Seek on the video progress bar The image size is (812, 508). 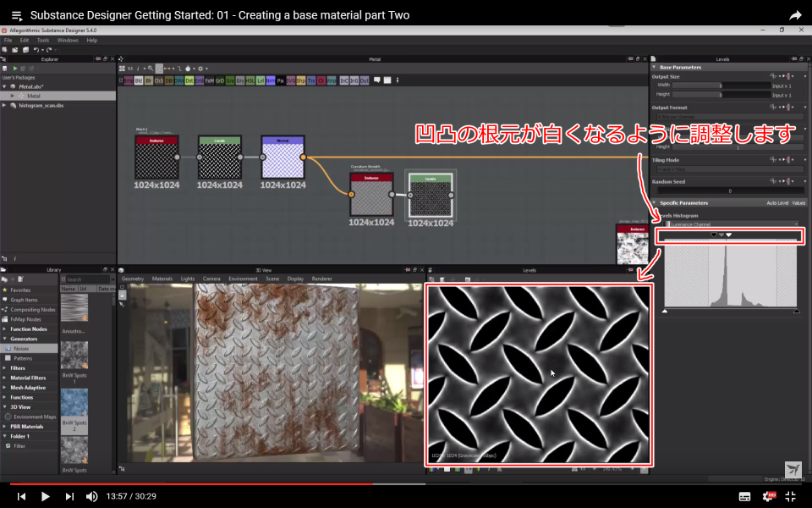(406, 484)
